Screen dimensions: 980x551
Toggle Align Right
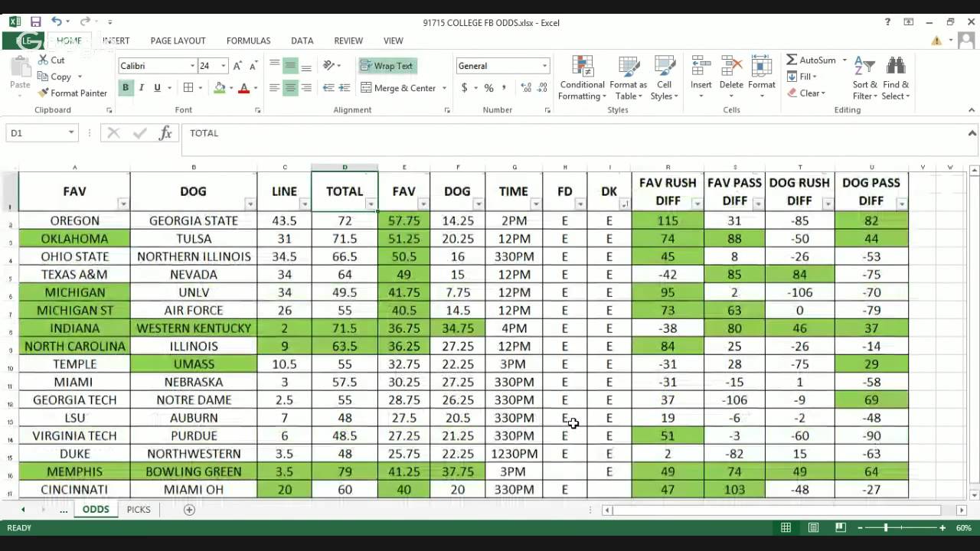click(x=306, y=88)
